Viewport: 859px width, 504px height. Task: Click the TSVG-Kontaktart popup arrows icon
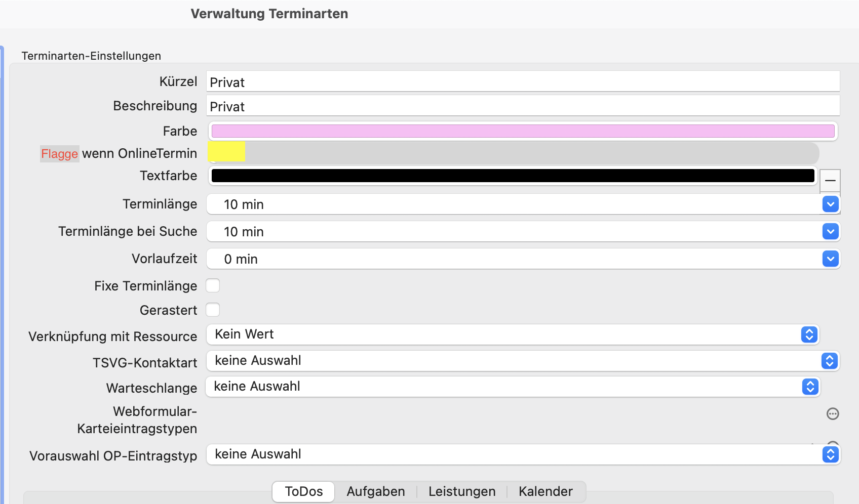(x=829, y=361)
